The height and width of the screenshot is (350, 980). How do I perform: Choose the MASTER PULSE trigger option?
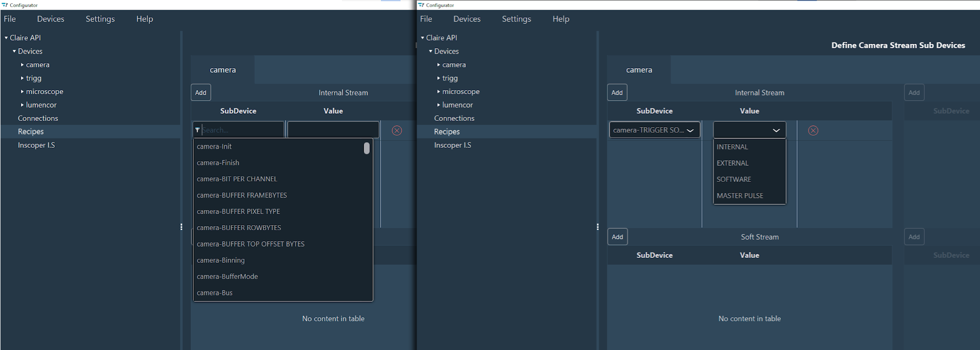(x=740, y=195)
